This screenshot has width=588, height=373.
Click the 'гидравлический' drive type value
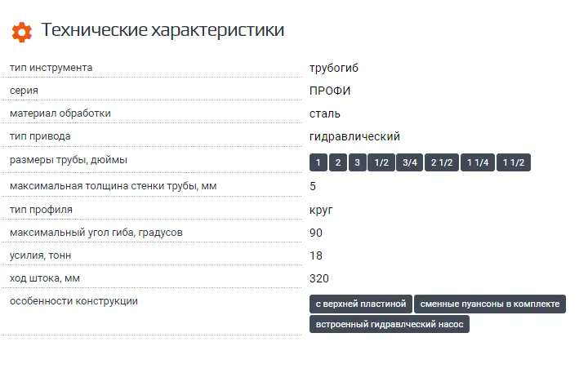point(354,136)
